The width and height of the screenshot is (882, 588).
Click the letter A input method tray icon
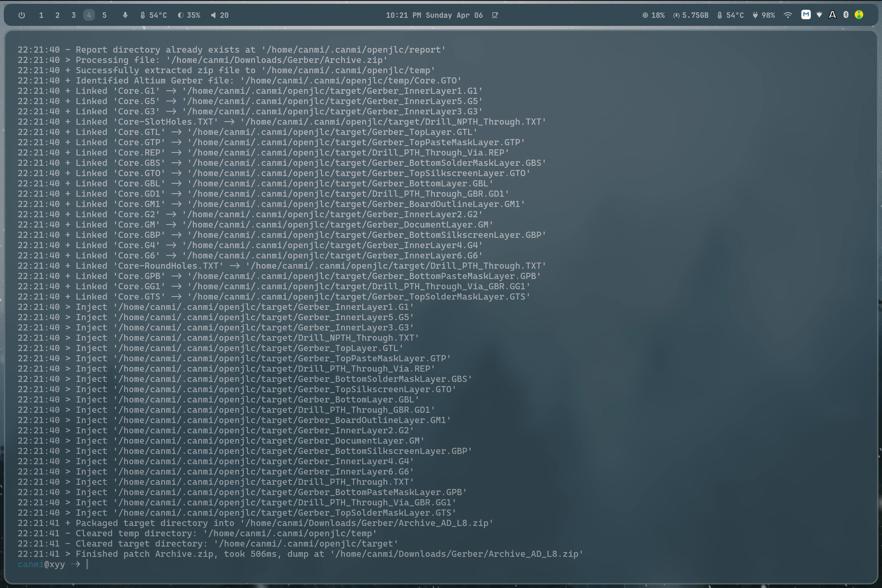click(x=833, y=15)
